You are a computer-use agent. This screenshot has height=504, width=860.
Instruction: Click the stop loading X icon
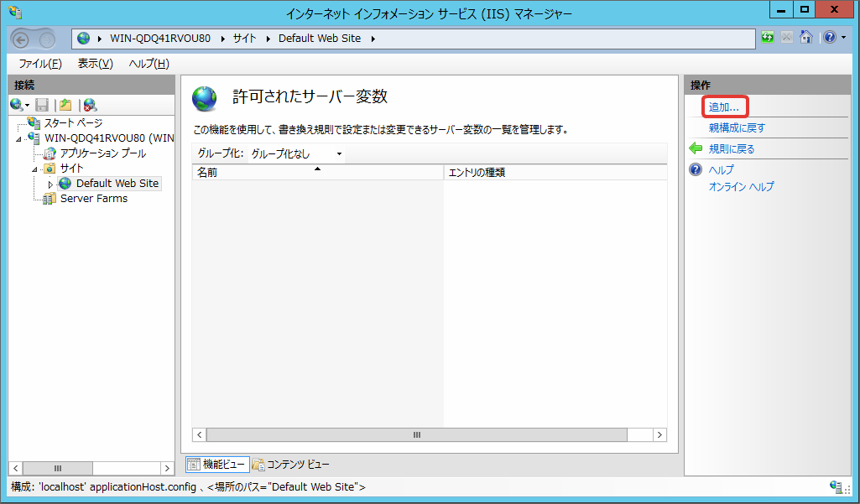pos(786,37)
